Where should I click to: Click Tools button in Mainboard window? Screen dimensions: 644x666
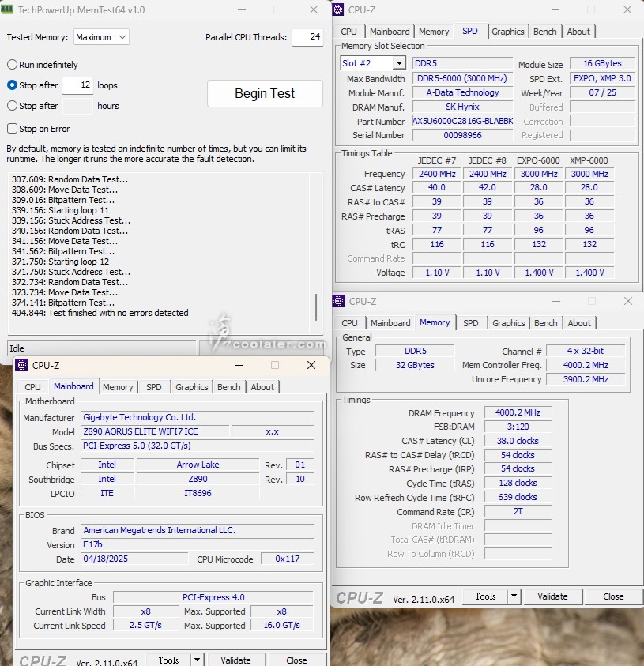point(168,660)
